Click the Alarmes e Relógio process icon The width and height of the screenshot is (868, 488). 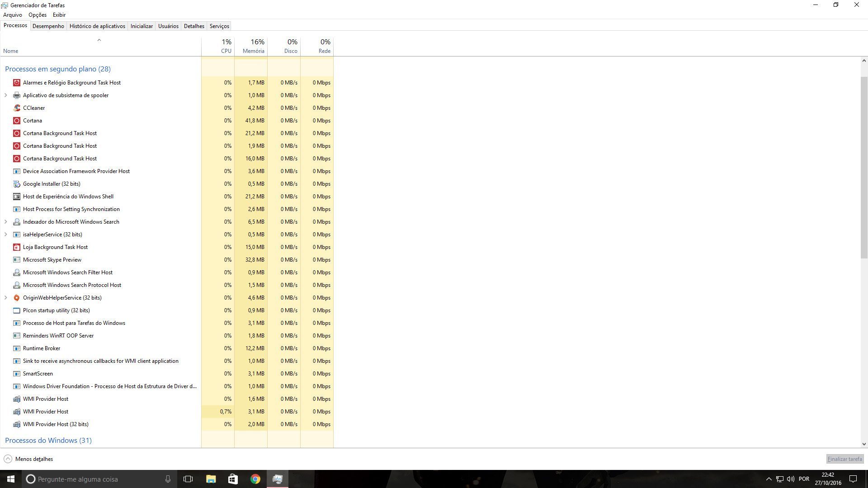(x=17, y=83)
